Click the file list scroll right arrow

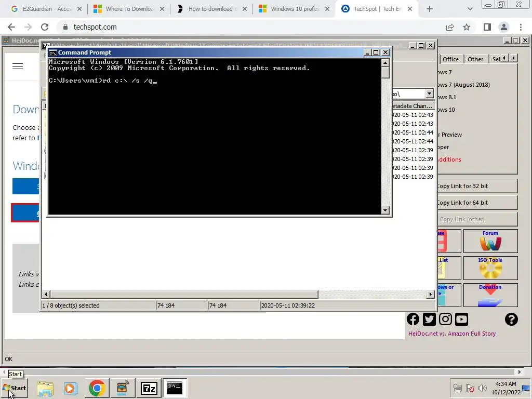[x=431, y=294]
